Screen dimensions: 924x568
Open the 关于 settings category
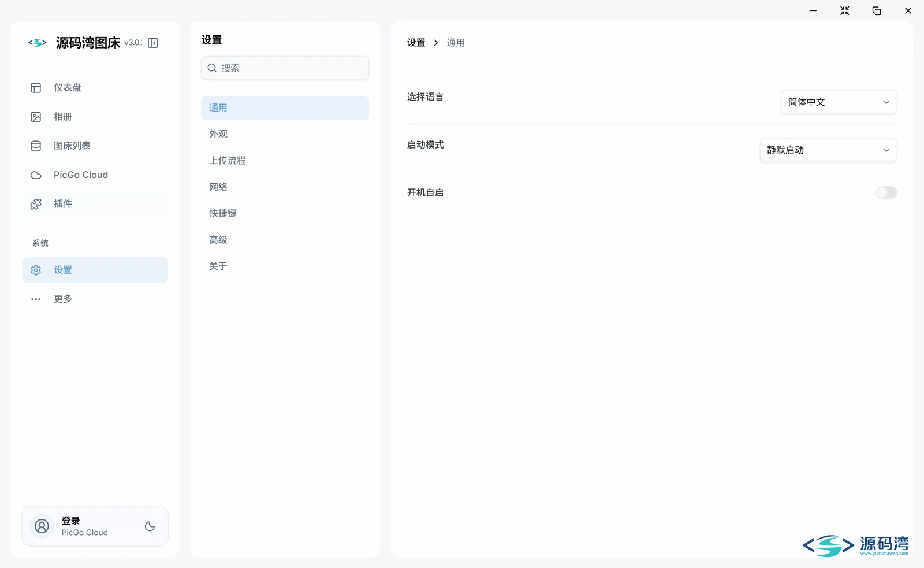tap(285, 266)
